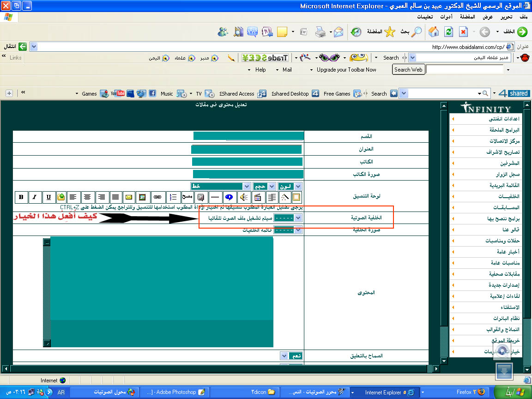Open the audio background dropdown
The width and height of the screenshot is (532, 399).
[298, 218]
